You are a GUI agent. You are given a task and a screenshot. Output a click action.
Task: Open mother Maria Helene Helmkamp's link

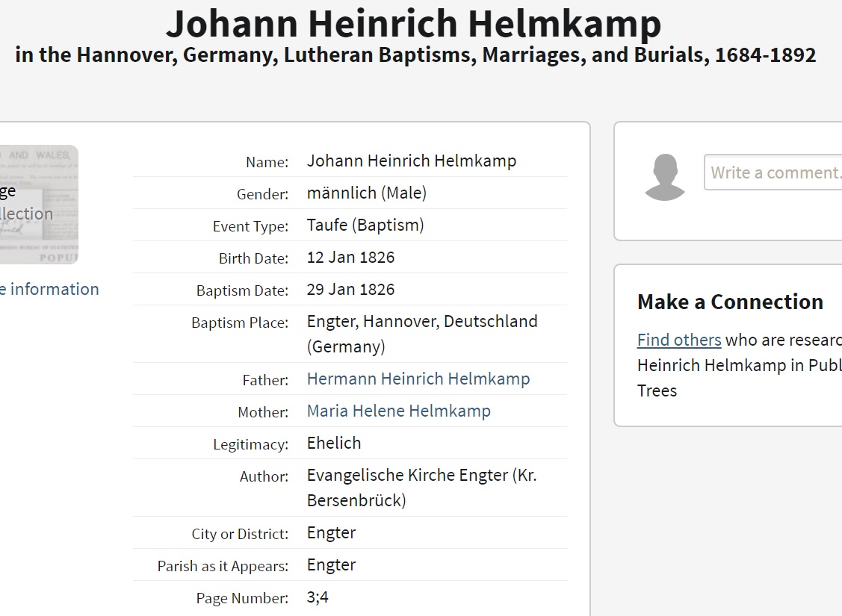(x=398, y=411)
